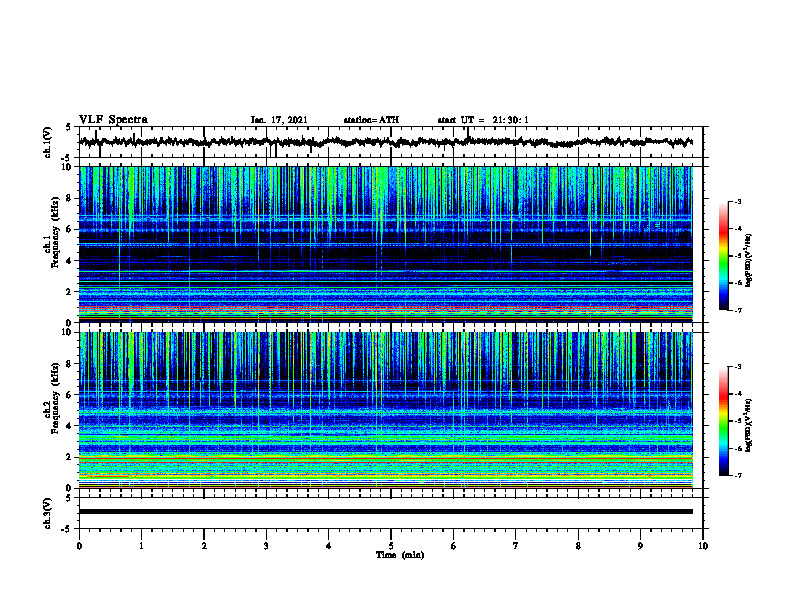The width and height of the screenshot is (792, 612).
Task: Click time axis tick label "9"
Action: 640,546
